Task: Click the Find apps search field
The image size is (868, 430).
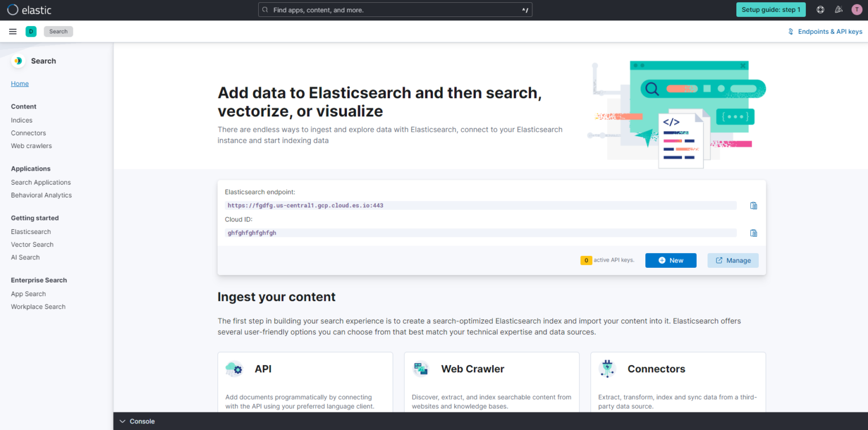Action: 395,9
